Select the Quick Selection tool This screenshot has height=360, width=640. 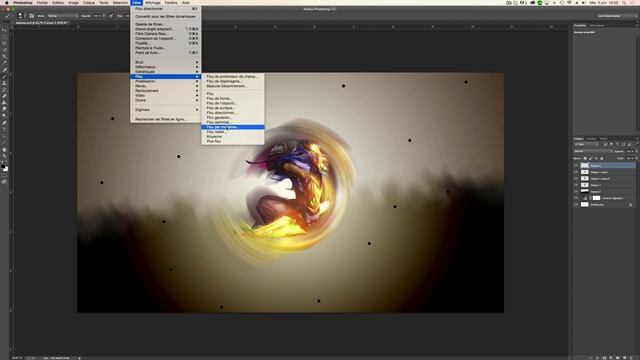(x=4, y=49)
